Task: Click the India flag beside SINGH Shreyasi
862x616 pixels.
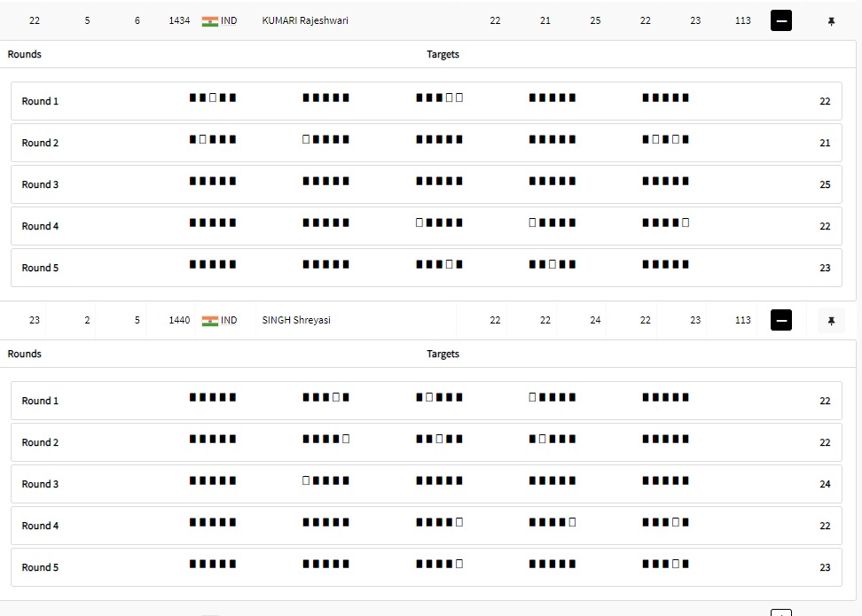Action: pyautogui.click(x=210, y=321)
